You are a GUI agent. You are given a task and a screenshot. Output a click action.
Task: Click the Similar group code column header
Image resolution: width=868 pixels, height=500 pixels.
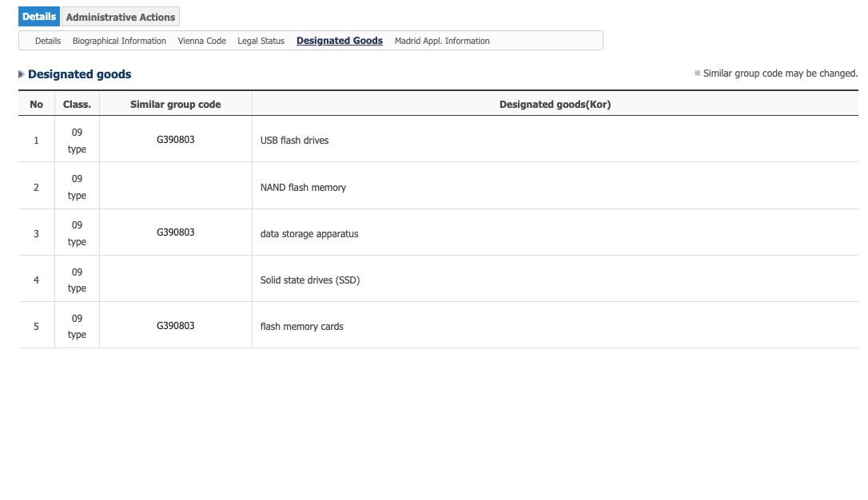(175, 104)
